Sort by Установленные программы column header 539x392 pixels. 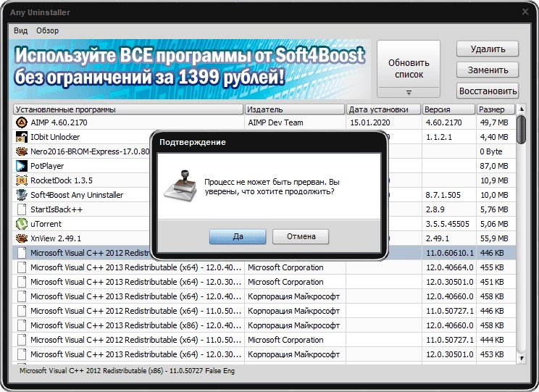[128, 109]
